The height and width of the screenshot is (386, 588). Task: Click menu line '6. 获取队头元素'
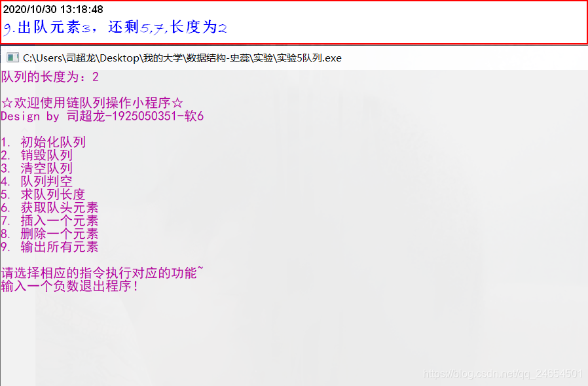tap(50, 207)
